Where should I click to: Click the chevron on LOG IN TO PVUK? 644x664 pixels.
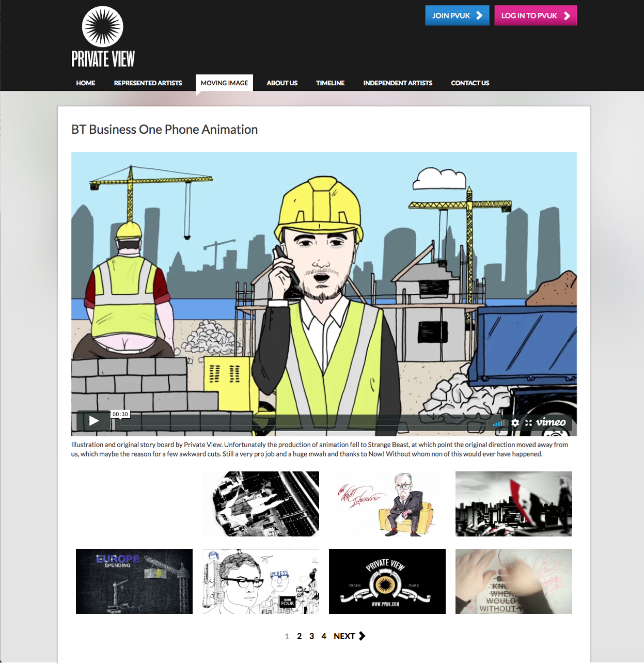click(x=567, y=15)
